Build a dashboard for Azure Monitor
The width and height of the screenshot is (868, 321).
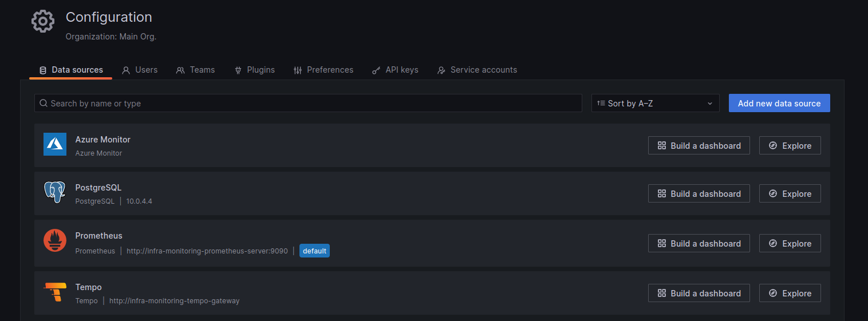[x=699, y=145]
